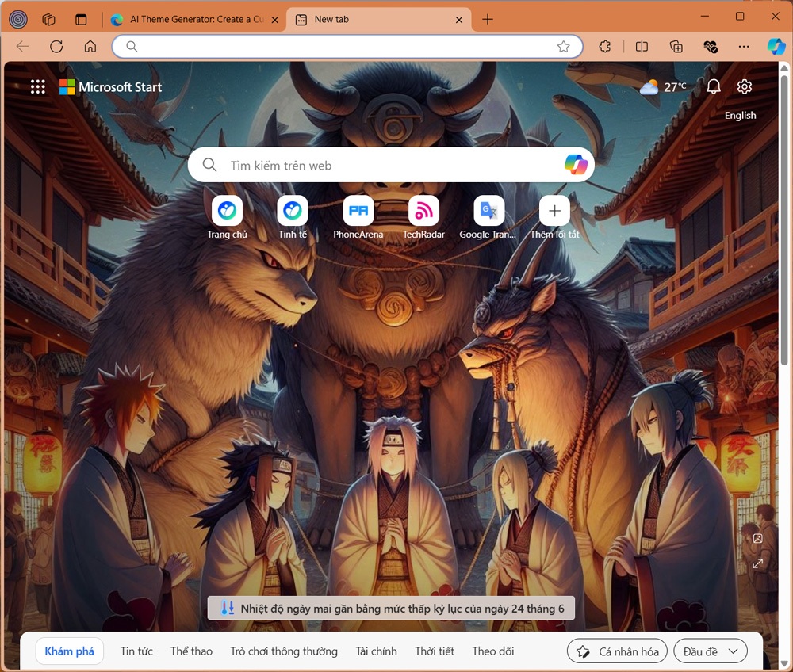Open the PhoneArena shortcut
Image resolution: width=793 pixels, height=672 pixels.
pyautogui.click(x=358, y=217)
